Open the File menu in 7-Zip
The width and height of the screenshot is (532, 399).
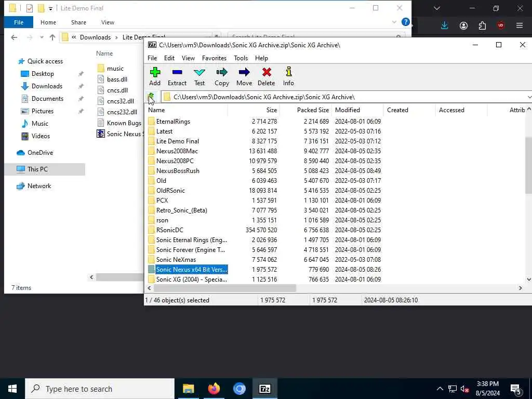click(152, 58)
